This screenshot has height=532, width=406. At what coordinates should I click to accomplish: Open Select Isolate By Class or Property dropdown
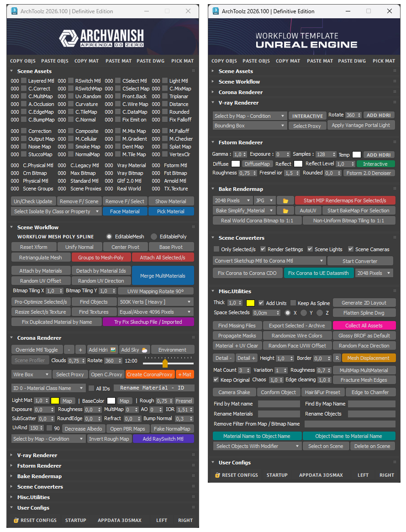pos(56,211)
